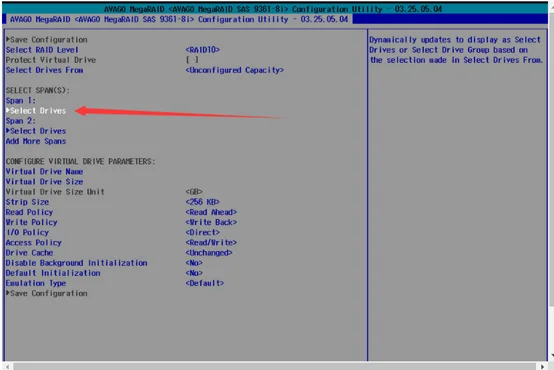Image resolution: width=554 pixels, height=370 pixels.
Task: Toggle Disable Background Initialization value
Action: click(194, 263)
